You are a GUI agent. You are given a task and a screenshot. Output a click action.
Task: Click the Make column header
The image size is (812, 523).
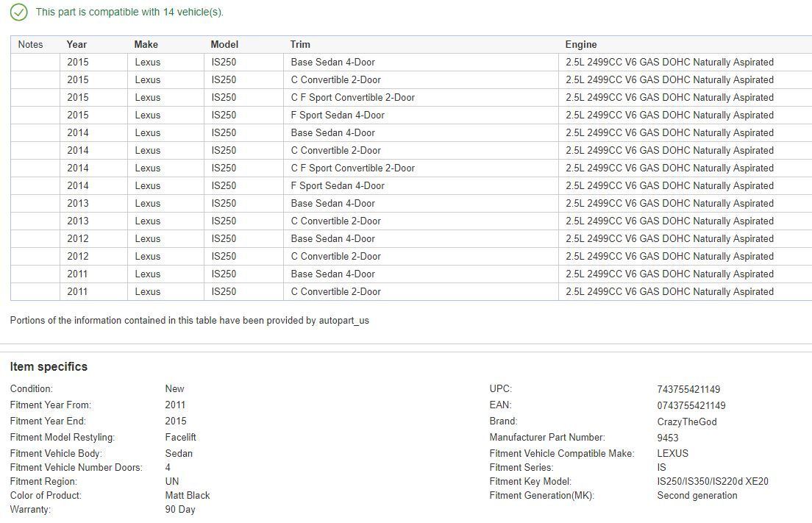(x=146, y=44)
